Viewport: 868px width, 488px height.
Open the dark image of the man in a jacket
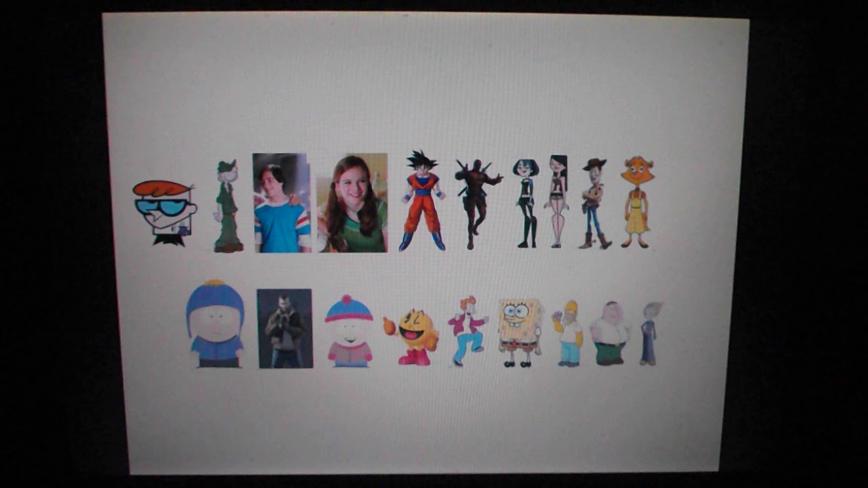(285, 329)
